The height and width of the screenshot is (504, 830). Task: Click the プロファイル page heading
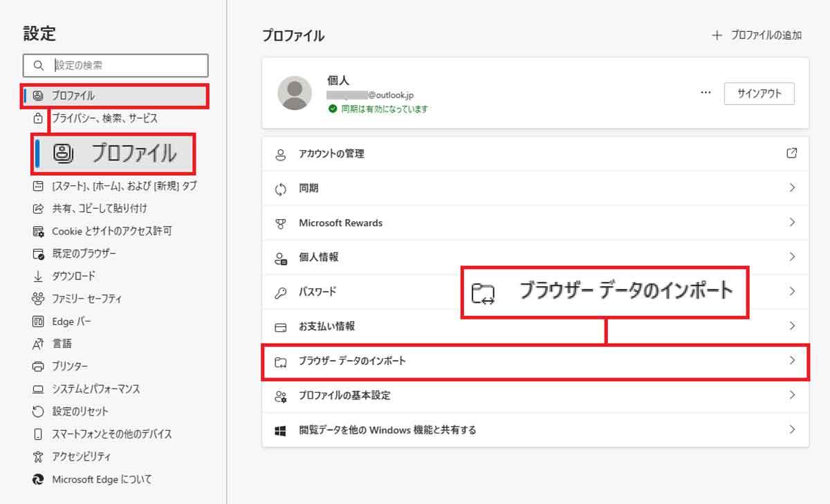coord(293,36)
